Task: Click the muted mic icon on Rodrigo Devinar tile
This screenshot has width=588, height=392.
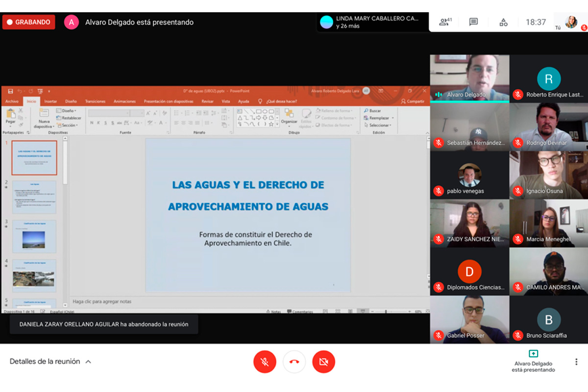Action: tap(517, 143)
